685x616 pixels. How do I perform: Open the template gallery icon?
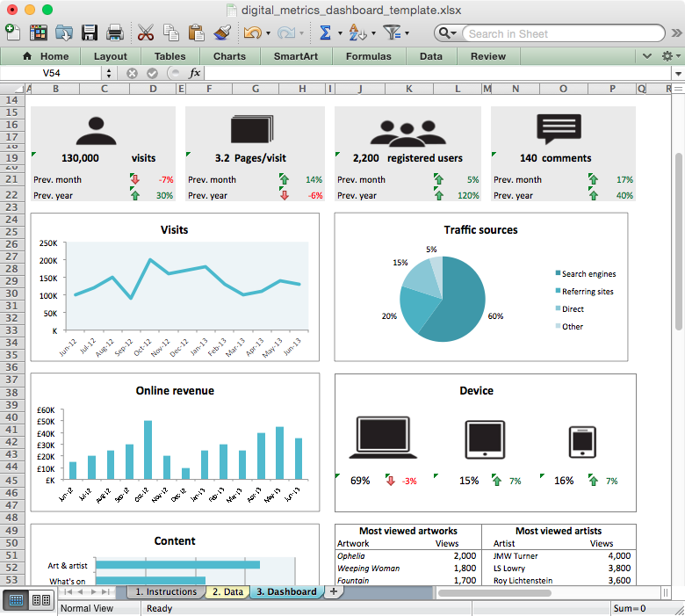(39, 33)
